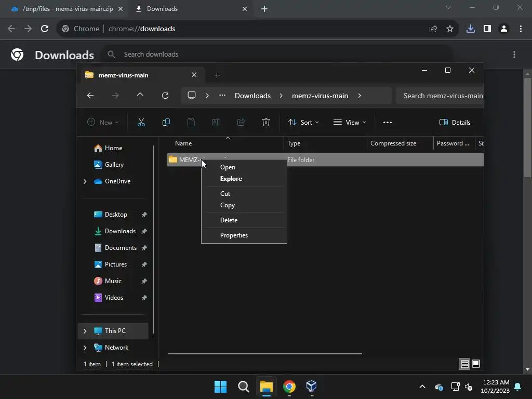532x399 pixels.
Task: Open Chrome's three-dot main menu
Action: (521, 29)
